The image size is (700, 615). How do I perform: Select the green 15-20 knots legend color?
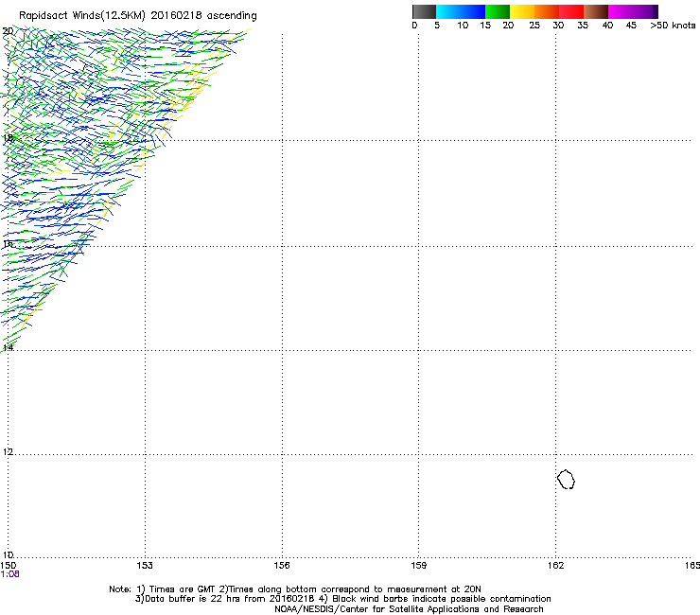click(x=498, y=11)
